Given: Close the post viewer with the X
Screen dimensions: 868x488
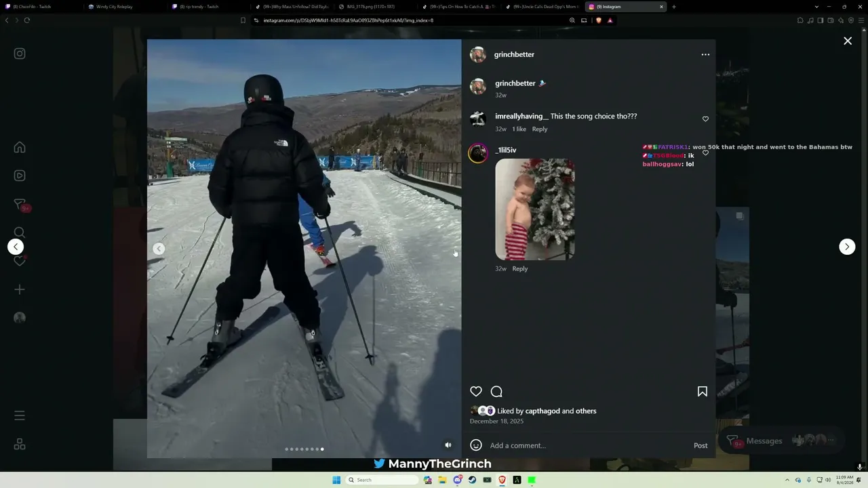Looking at the screenshot, I should 848,41.
